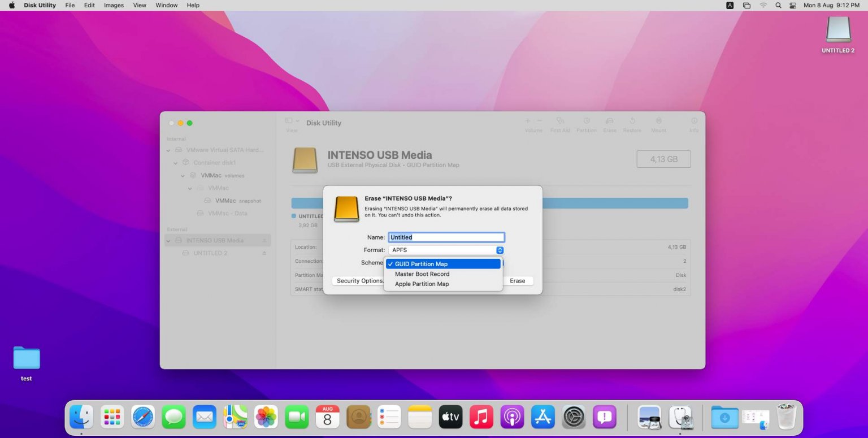Open the App Store from the Dock
The image size is (868, 438).
tap(542, 417)
